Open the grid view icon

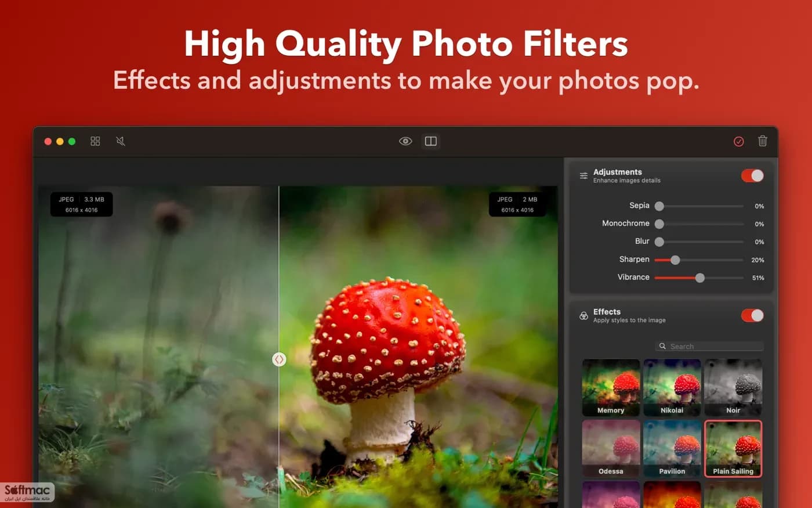point(95,141)
